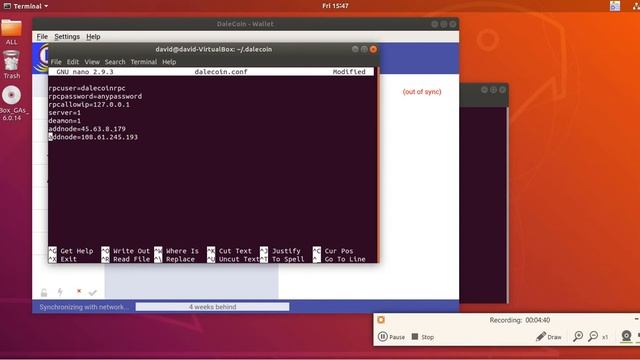Click nano 'Justify' shortcut label

(286, 251)
